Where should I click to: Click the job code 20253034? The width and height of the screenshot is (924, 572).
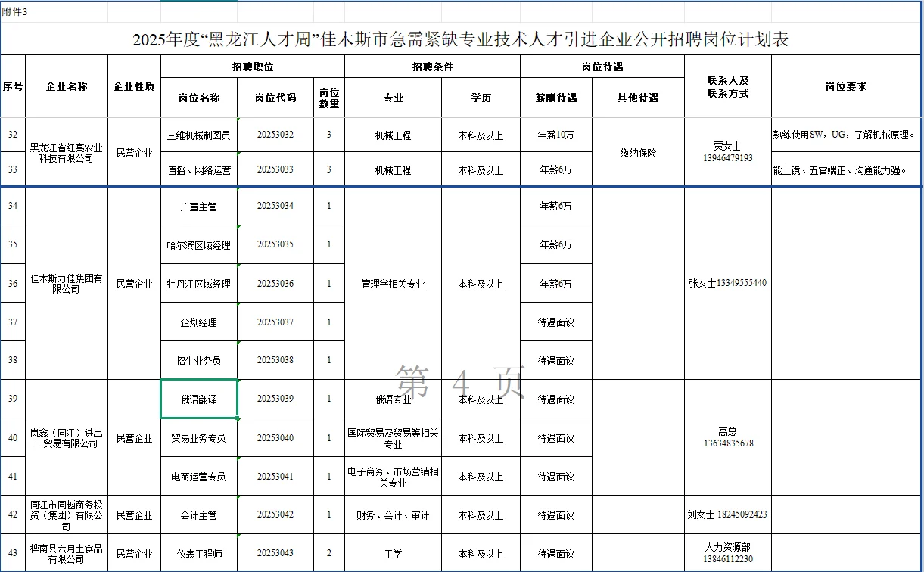(275, 206)
